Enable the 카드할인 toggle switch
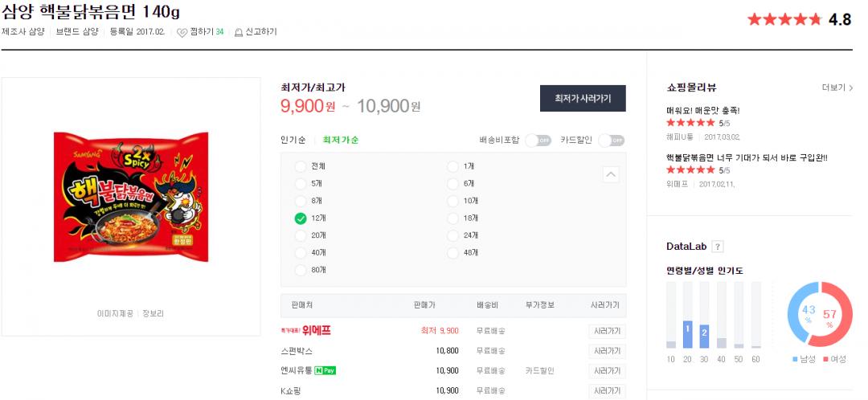 tap(611, 141)
